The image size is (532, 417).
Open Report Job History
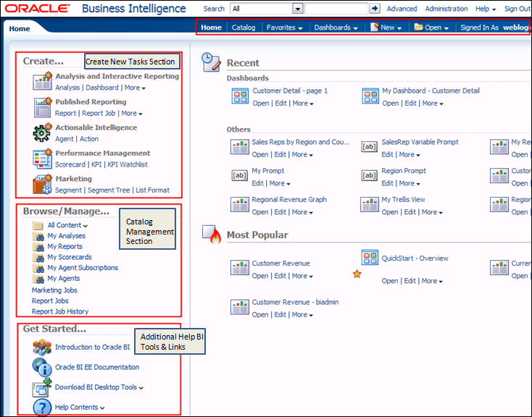(60, 311)
